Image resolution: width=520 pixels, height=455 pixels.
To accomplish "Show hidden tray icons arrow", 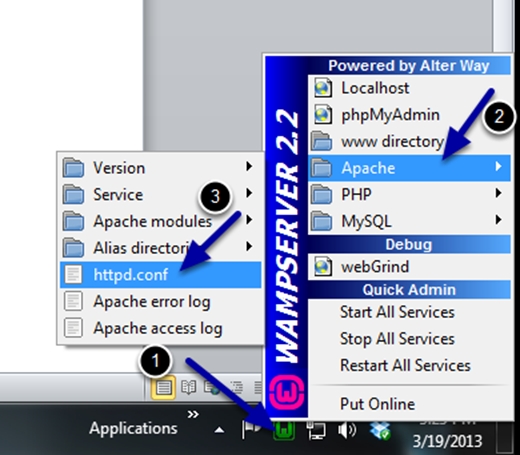I will (x=219, y=430).
